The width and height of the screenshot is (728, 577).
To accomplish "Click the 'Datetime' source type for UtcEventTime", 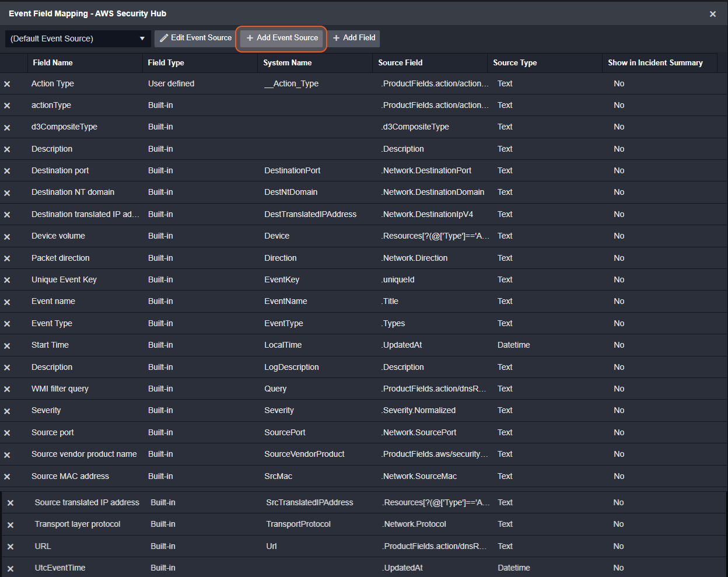I will (x=514, y=568).
